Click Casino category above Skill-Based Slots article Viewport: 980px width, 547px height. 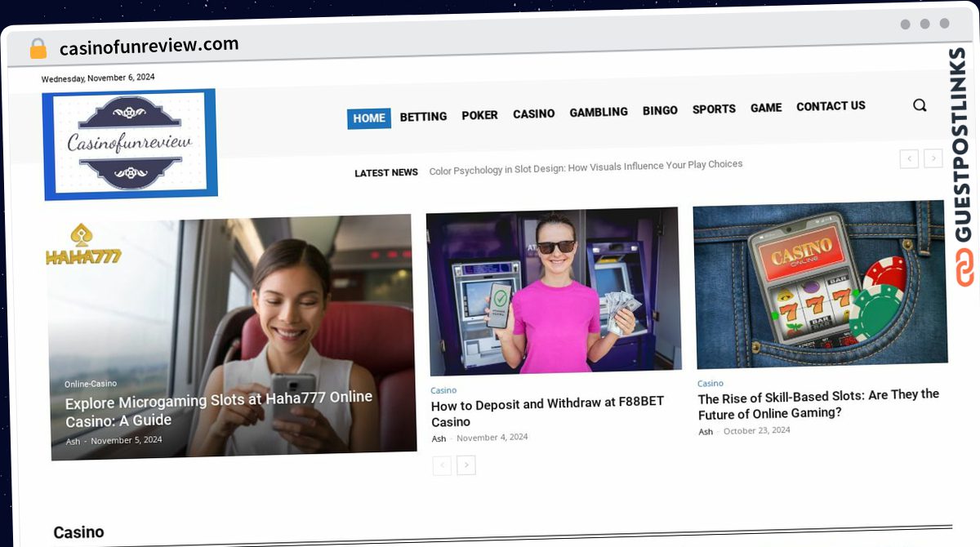pos(710,383)
